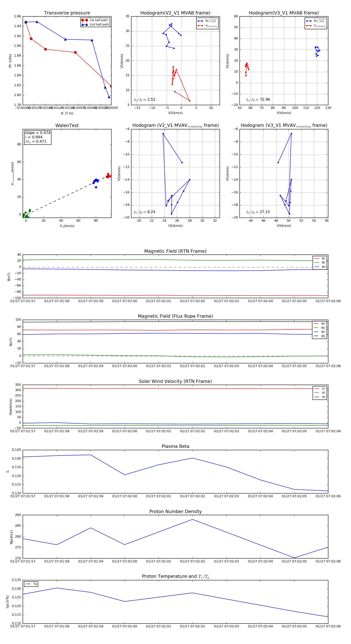Click the WalenTest 'V remaining (km/s)' y-axis label
Screen dimensions: 351x644
tap(12, 173)
